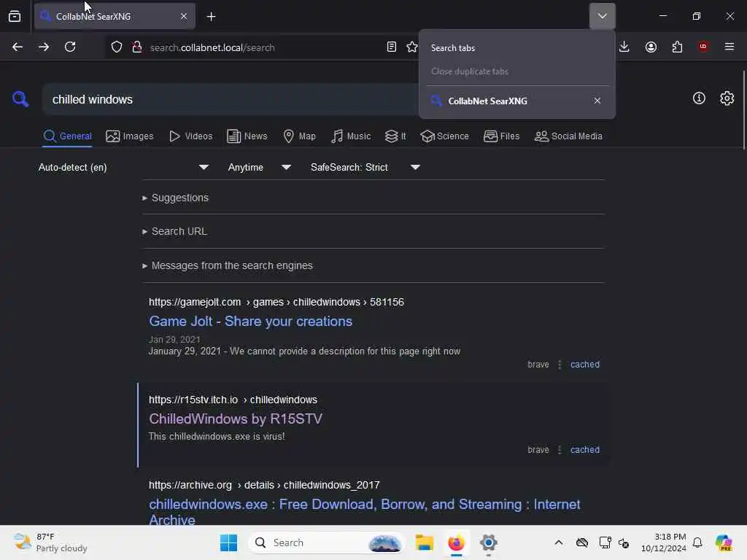747x560 pixels.
Task: Click the uBlock Origin extension icon
Action: pyautogui.click(x=703, y=47)
